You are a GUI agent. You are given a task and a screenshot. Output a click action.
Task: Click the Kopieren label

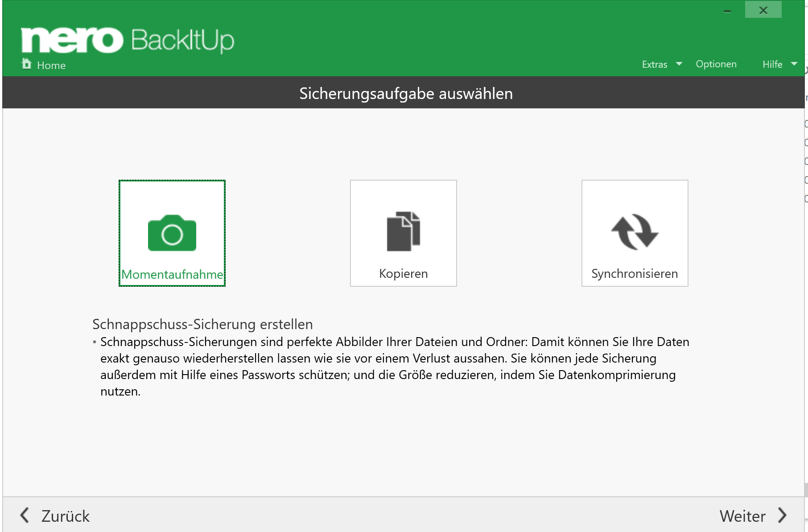coord(404,274)
